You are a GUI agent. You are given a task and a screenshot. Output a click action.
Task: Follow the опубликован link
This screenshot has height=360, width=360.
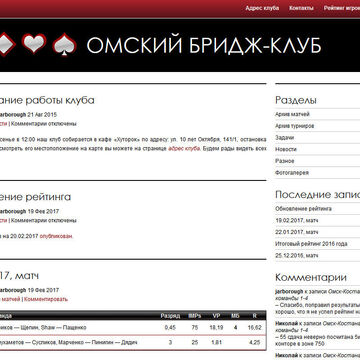(56, 236)
